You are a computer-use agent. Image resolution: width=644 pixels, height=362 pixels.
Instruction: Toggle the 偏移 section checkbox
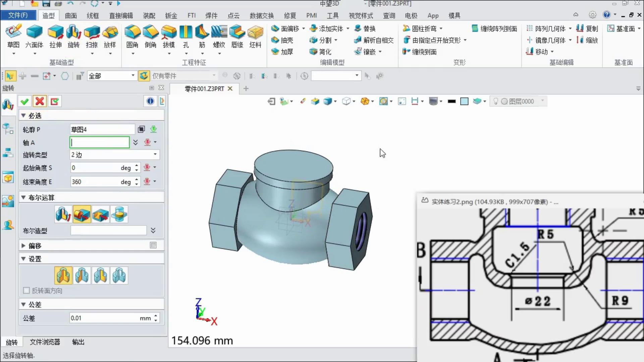coord(153,245)
